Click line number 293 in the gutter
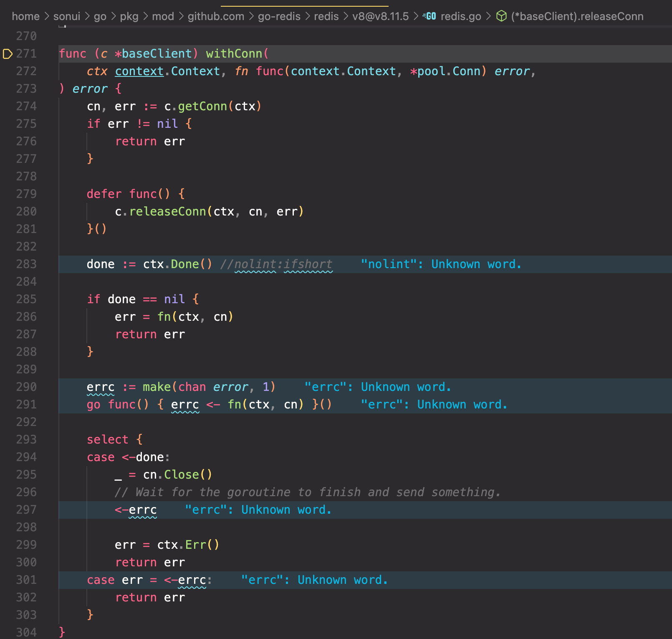 tap(26, 440)
